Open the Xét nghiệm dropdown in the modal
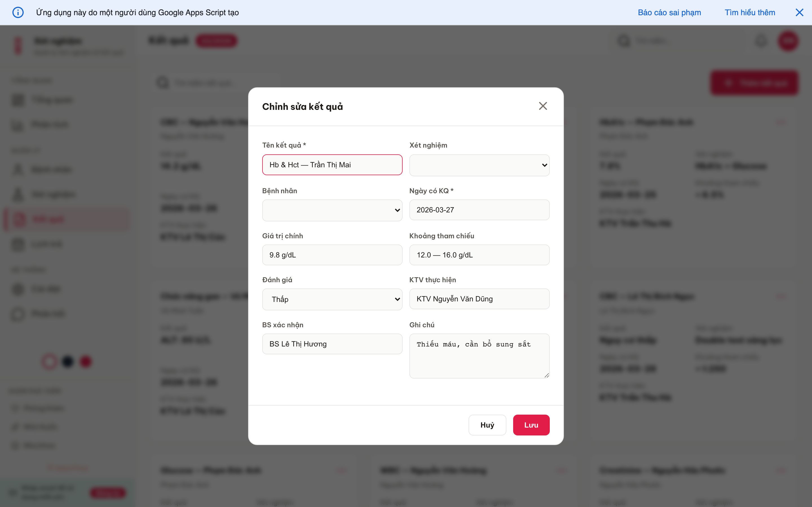Screen dimensions: 812x507 click(x=479, y=165)
